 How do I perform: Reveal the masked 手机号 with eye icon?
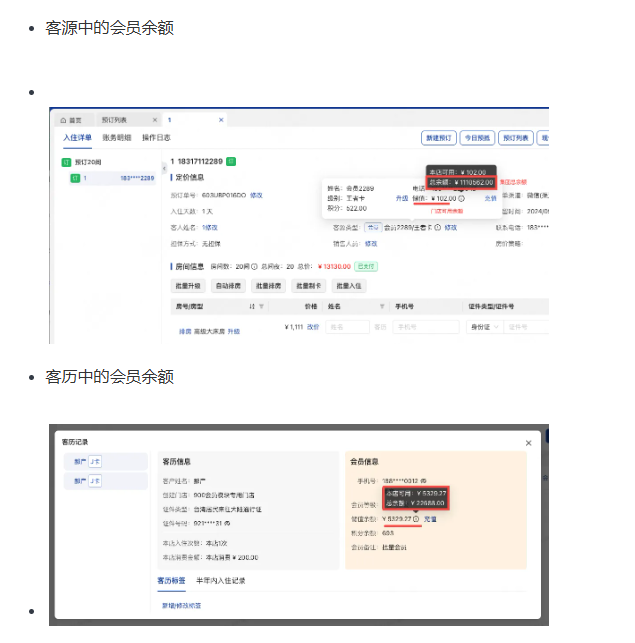point(423,481)
